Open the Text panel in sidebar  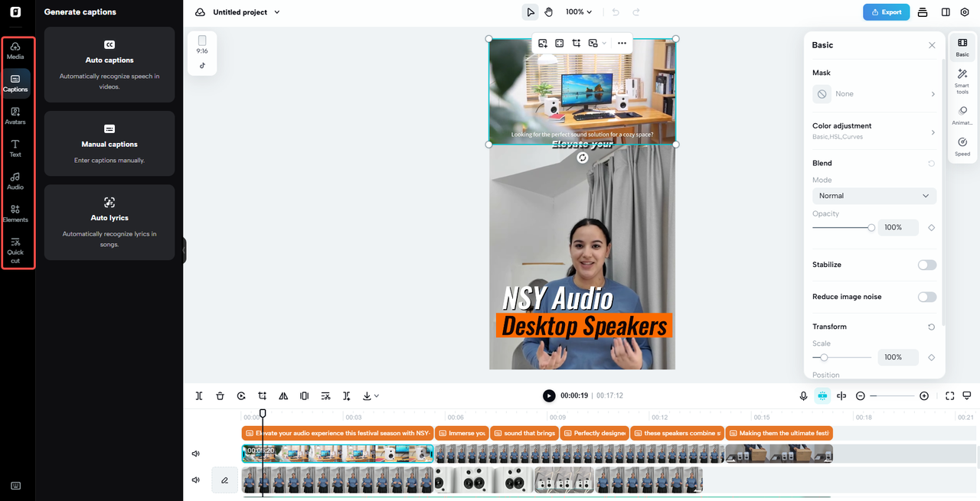[15, 148]
